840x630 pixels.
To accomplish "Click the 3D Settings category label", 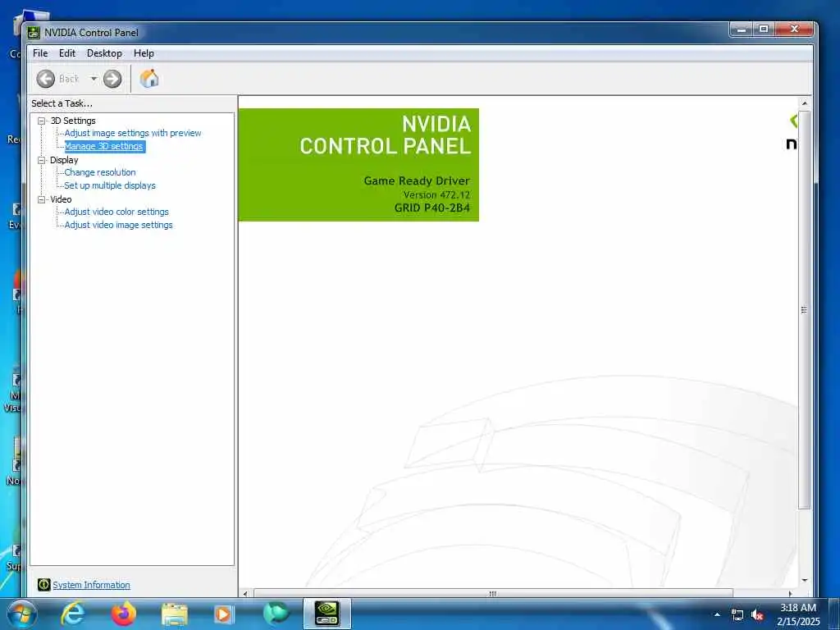I will [73, 121].
